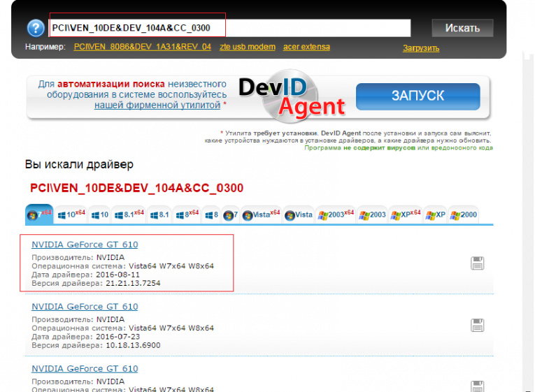Click floppy disk icon for driver 21.21.13.7254
Screen dimensions: 535x392
coord(478,263)
